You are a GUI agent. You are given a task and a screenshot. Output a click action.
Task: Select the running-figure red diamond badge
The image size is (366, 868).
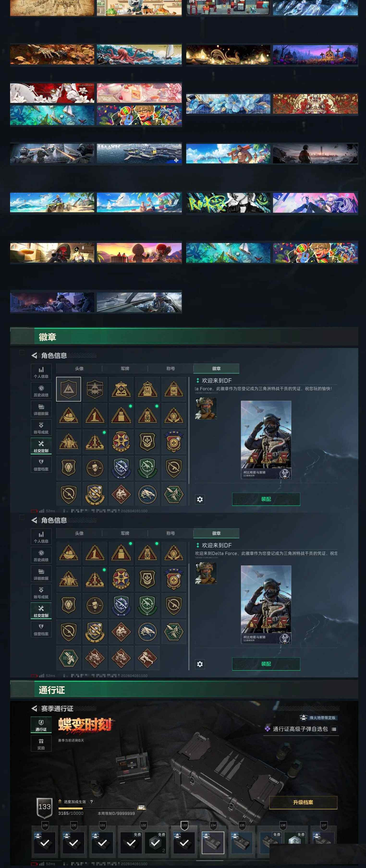[147, 658]
